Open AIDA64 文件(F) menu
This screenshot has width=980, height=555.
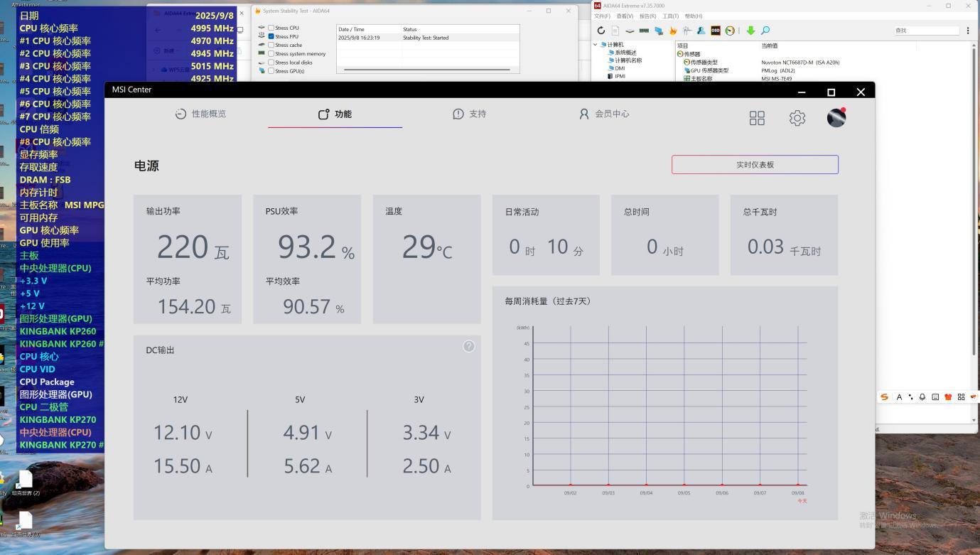click(x=602, y=16)
